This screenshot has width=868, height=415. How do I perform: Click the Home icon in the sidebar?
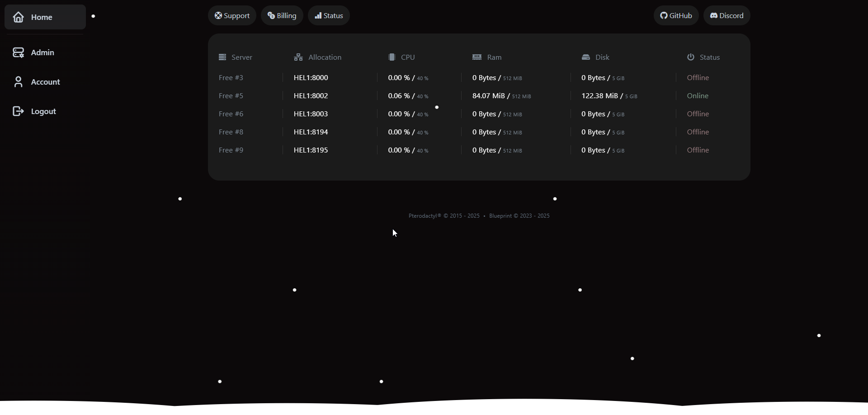18,17
